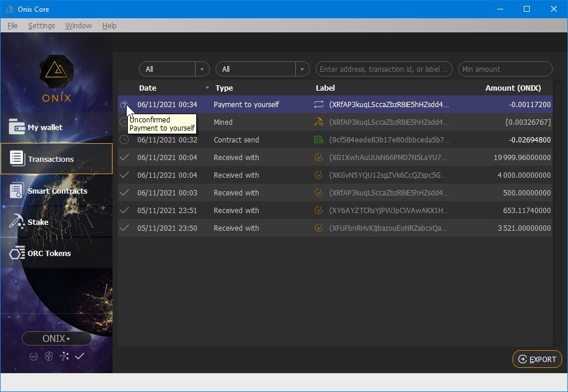
Task: Click the synced checkmark status icon
Action: (x=80, y=357)
